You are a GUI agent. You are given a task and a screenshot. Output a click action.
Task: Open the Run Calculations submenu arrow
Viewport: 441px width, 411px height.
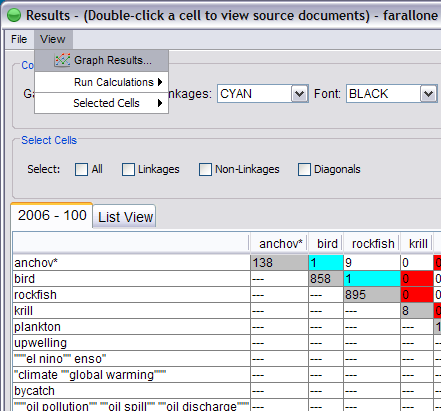(x=160, y=82)
